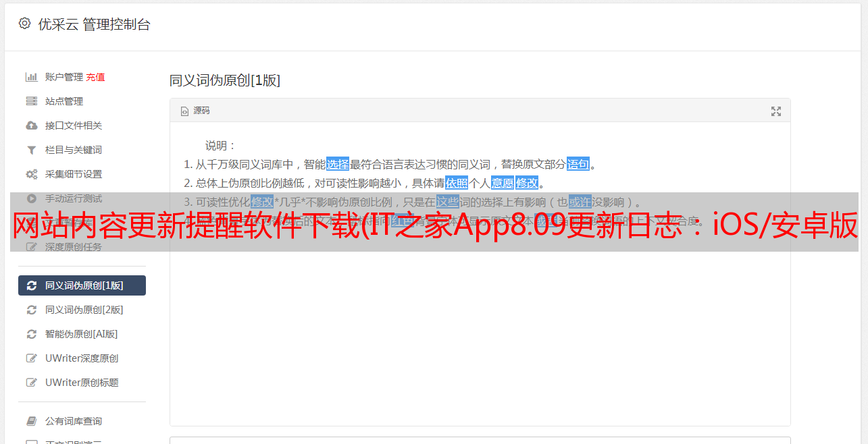
Task: Click the edit icon beside UWriter深度原创
Action: (x=31, y=358)
